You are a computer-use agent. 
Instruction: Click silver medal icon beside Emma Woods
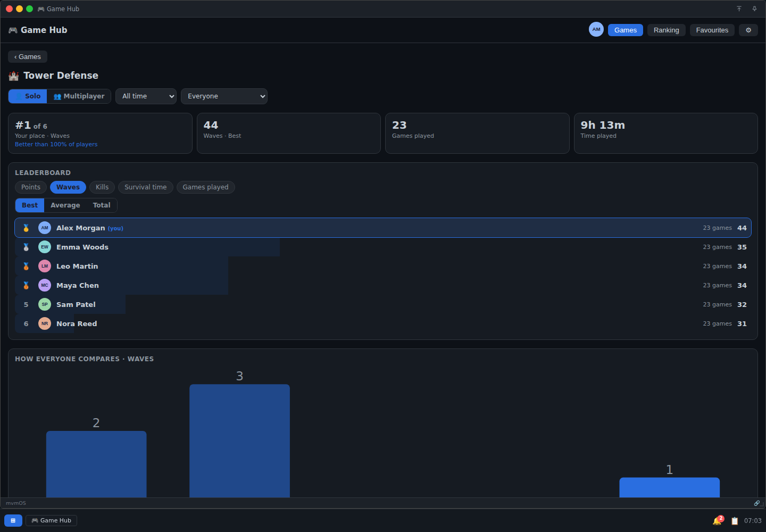point(26,247)
